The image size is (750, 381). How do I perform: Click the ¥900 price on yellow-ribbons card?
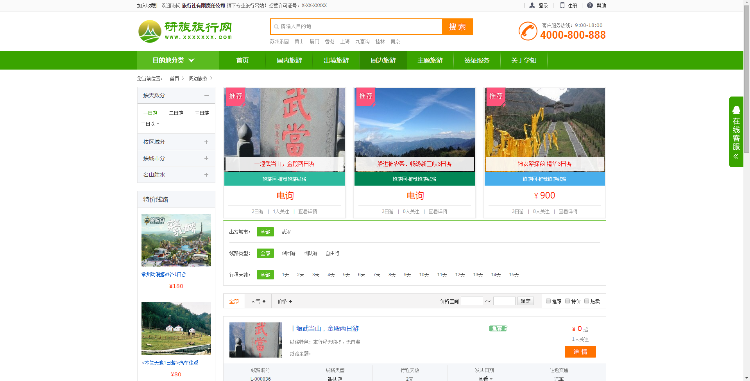pos(544,196)
